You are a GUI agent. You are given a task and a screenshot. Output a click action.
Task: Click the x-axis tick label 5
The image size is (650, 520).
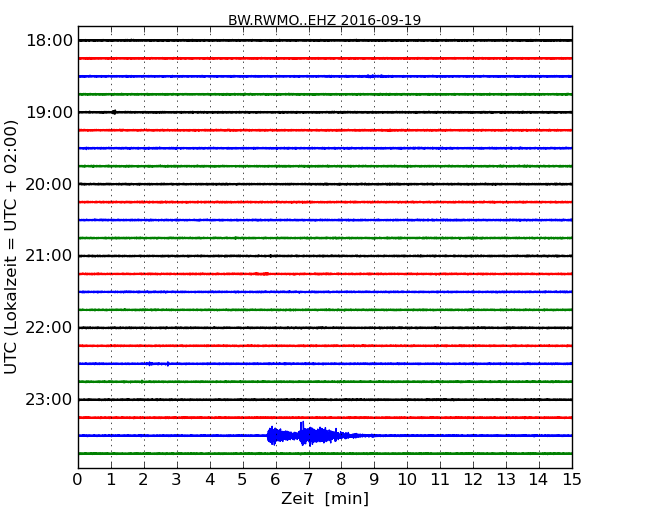[243, 480]
